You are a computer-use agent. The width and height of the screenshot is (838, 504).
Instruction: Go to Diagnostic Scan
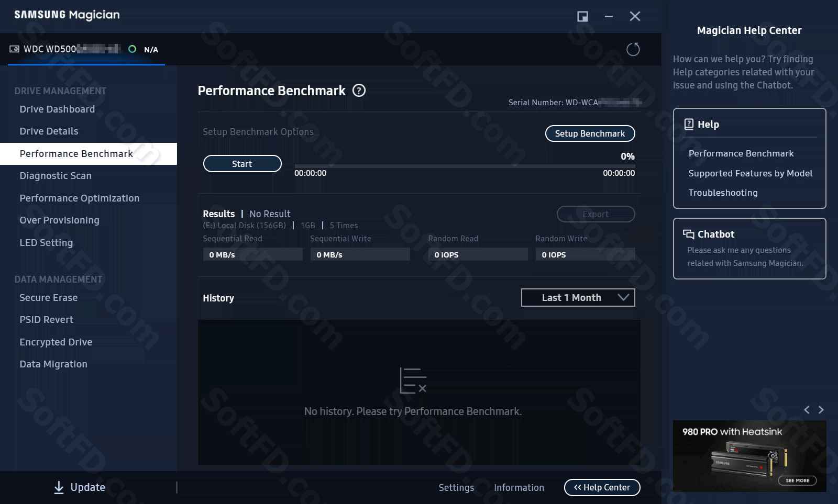point(56,176)
